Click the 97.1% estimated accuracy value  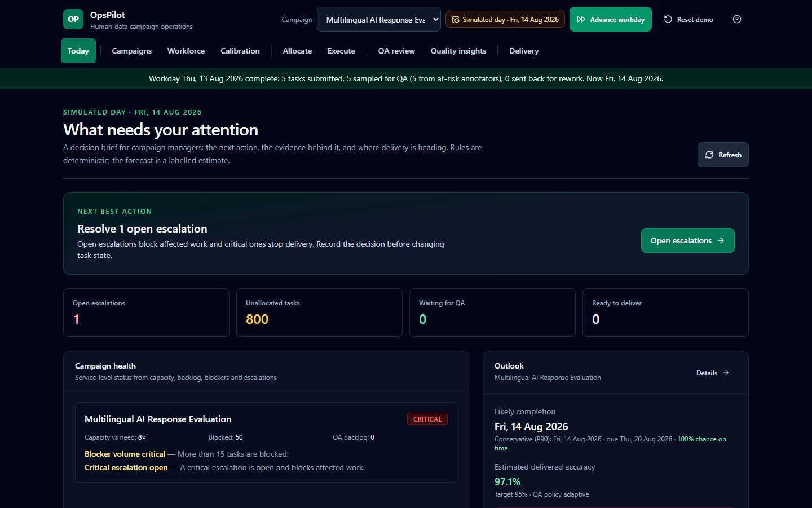coord(507,482)
